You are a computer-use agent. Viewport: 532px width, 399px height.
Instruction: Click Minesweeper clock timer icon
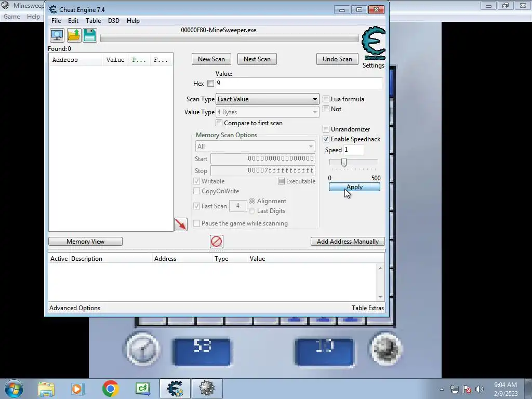[142, 349]
